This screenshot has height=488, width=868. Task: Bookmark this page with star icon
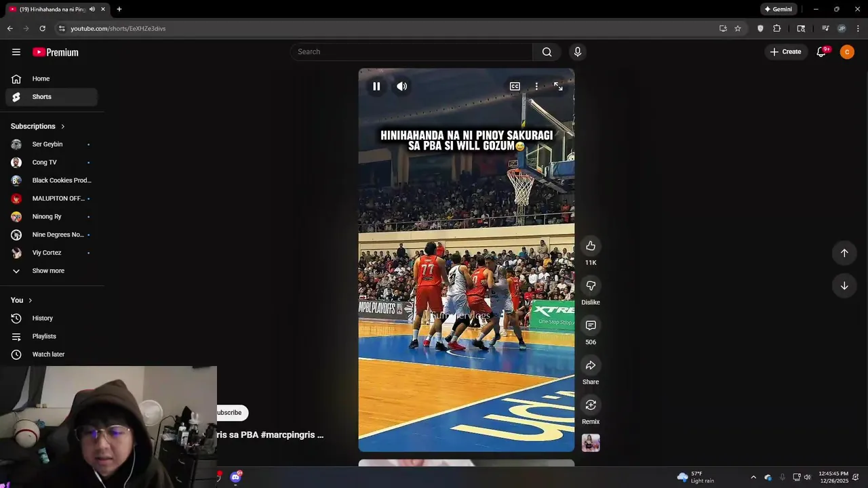[738, 28]
